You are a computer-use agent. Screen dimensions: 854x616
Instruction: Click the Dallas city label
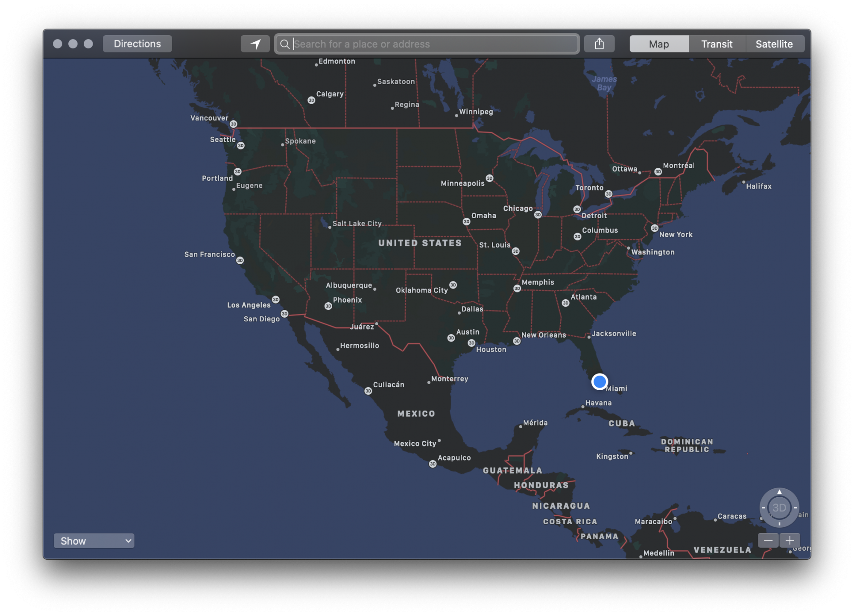(x=472, y=309)
